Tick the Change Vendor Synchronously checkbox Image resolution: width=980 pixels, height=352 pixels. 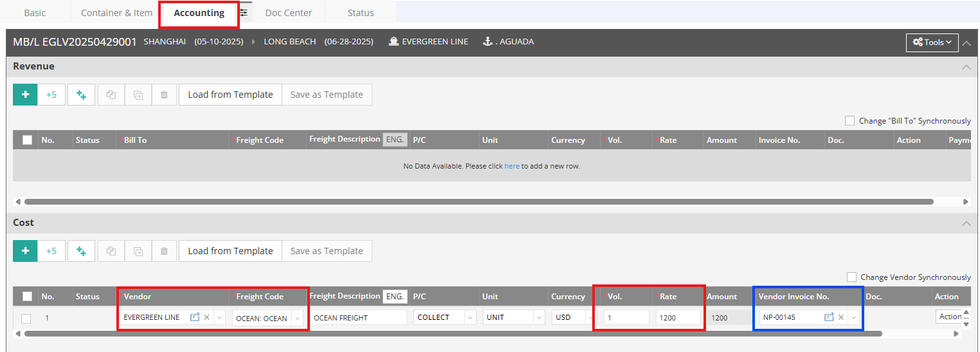pyautogui.click(x=851, y=277)
